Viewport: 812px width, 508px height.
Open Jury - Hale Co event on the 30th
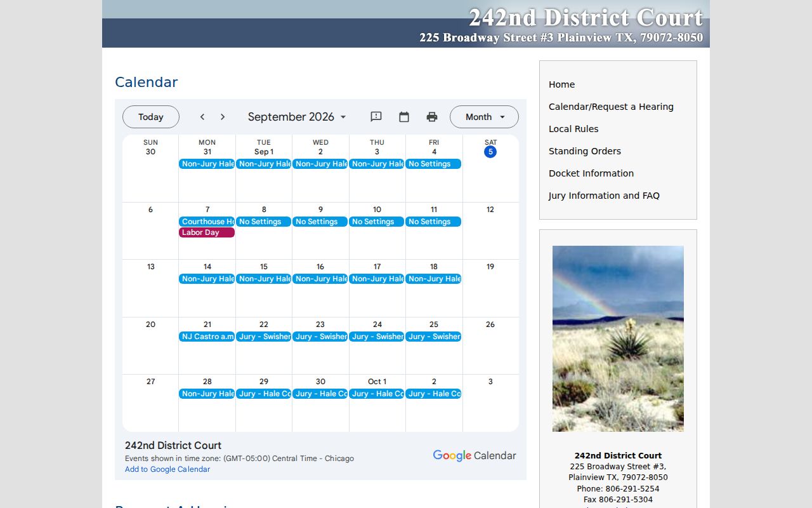click(320, 394)
